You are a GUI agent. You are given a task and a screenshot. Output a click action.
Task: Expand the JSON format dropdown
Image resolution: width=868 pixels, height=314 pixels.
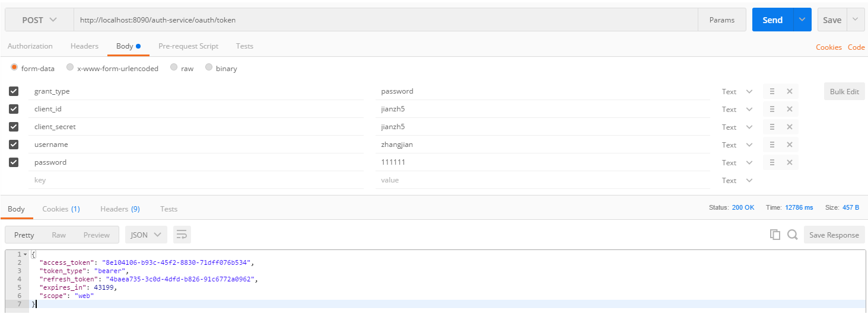(x=146, y=235)
